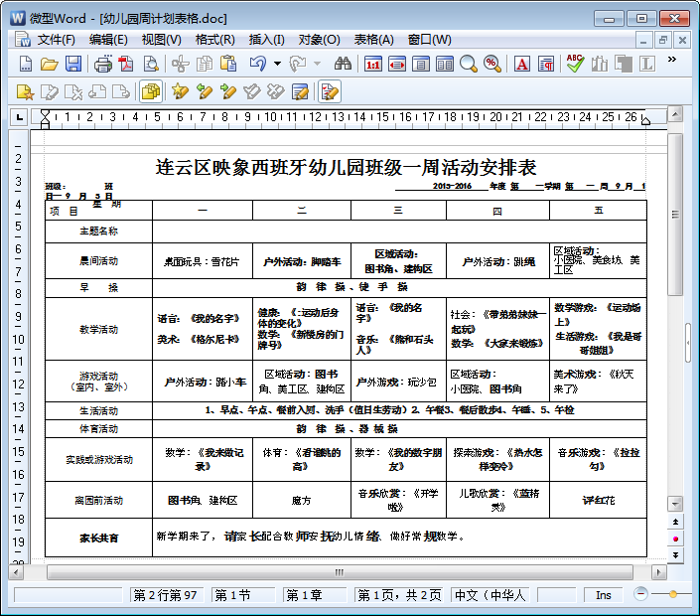700x616 pixels.
Task: Open Find with the binoculars icon
Action: (343, 64)
